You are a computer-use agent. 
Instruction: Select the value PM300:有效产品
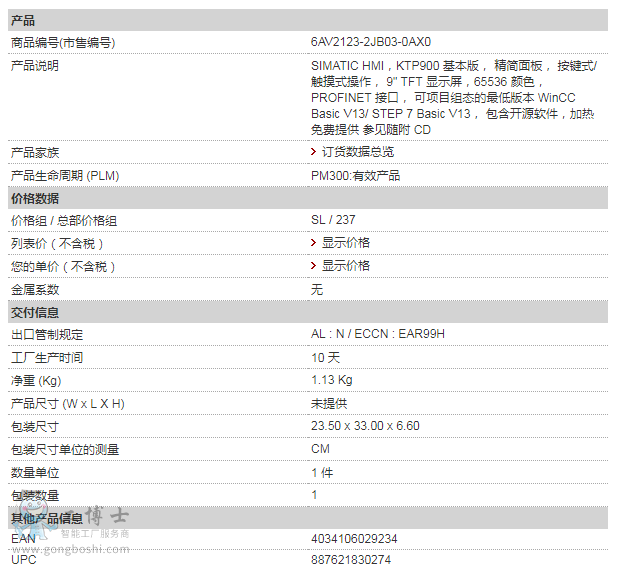click(356, 175)
